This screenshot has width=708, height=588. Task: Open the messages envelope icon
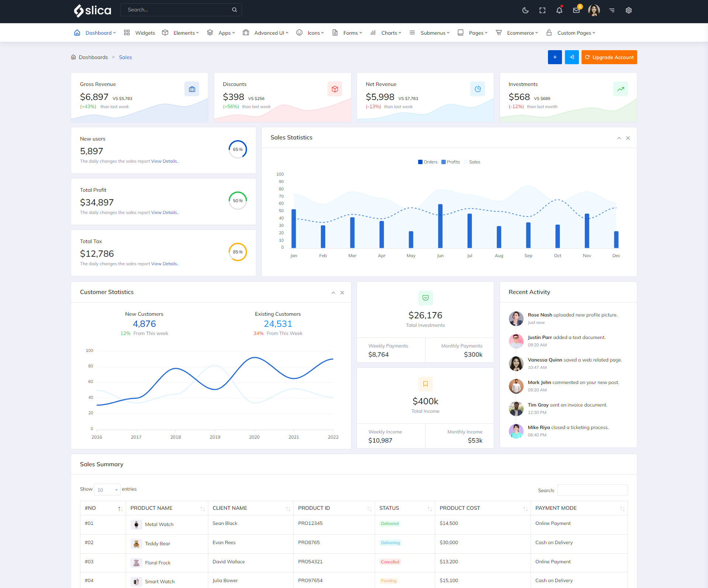point(576,10)
